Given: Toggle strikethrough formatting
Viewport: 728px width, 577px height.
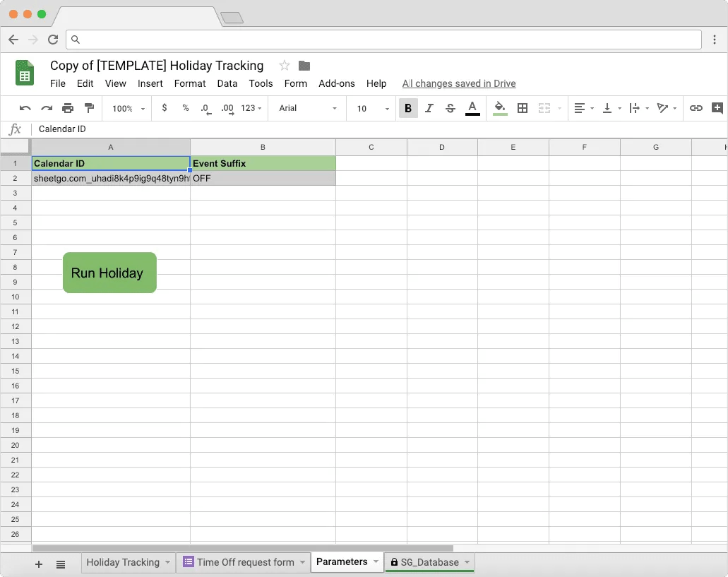Looking at the screenshot, I should (x=450, y=108).
